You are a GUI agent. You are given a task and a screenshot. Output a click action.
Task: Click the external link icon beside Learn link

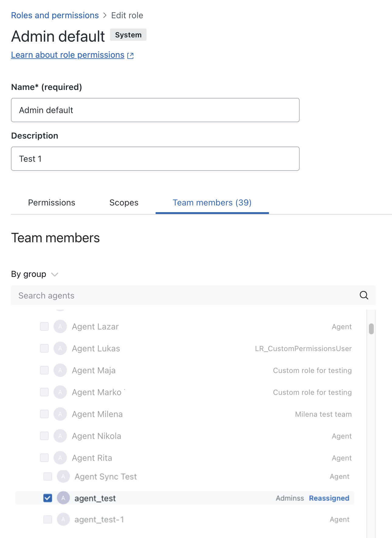pyautogui.click(x=130, y=55)
